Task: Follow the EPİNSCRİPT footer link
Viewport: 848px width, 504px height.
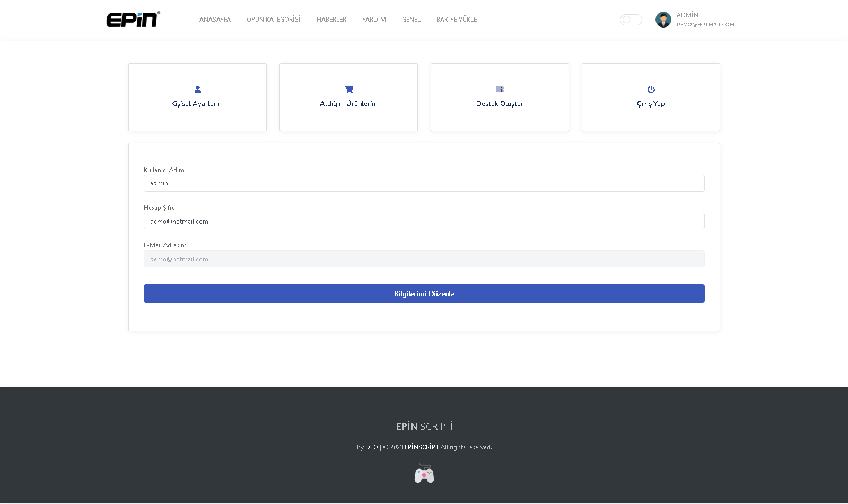Action: tap(422, 447)
